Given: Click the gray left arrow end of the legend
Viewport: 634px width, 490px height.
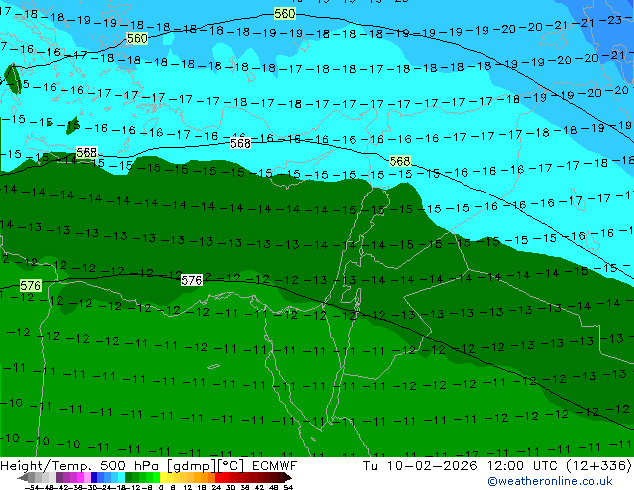Looking at the screenshot, I should (x=23, y=477).
